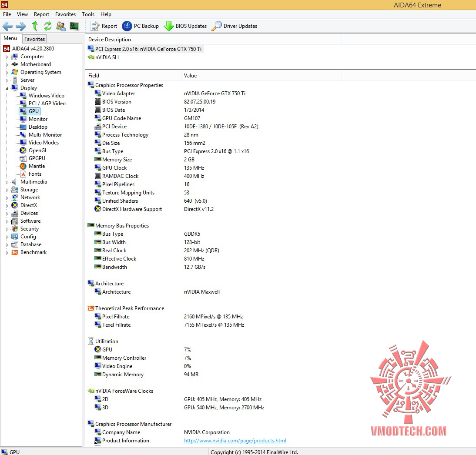This screenshot has height=455, width=476.
Task: Switch to the Favorites tab
Action: coord(35,39)
